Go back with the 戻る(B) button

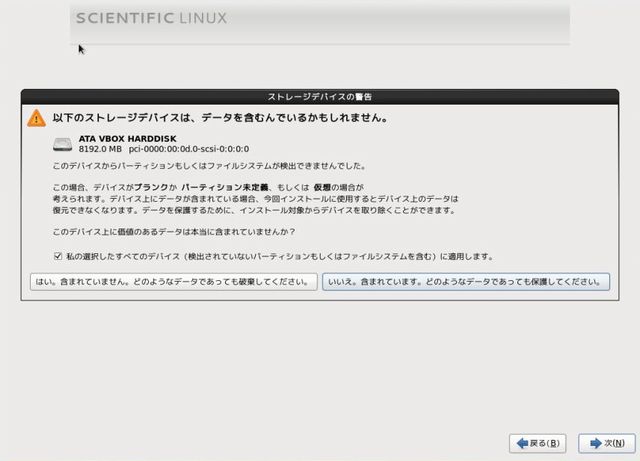[538, 442]
